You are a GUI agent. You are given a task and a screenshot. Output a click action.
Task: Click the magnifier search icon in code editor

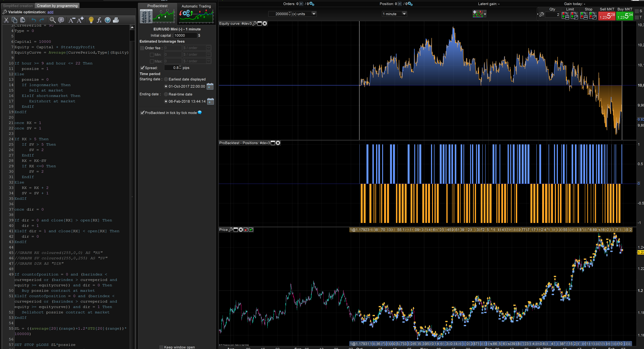click(52, 20)
